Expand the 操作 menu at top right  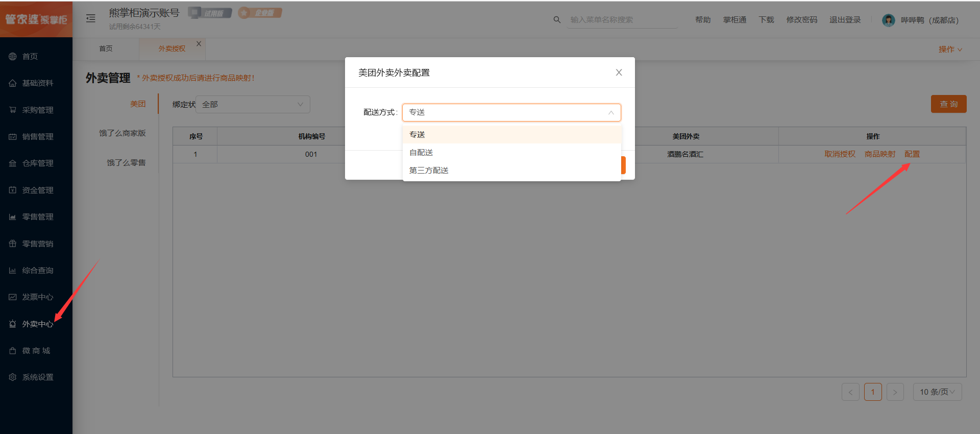point(950,49)
